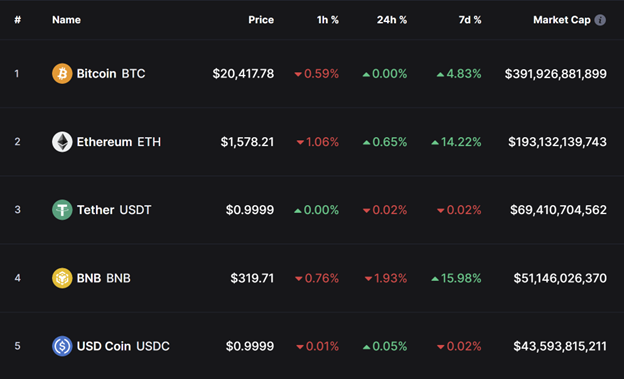Screen dimensions: 624x379
Task: Sort by the 7d % column header
Action: (470, 20)
